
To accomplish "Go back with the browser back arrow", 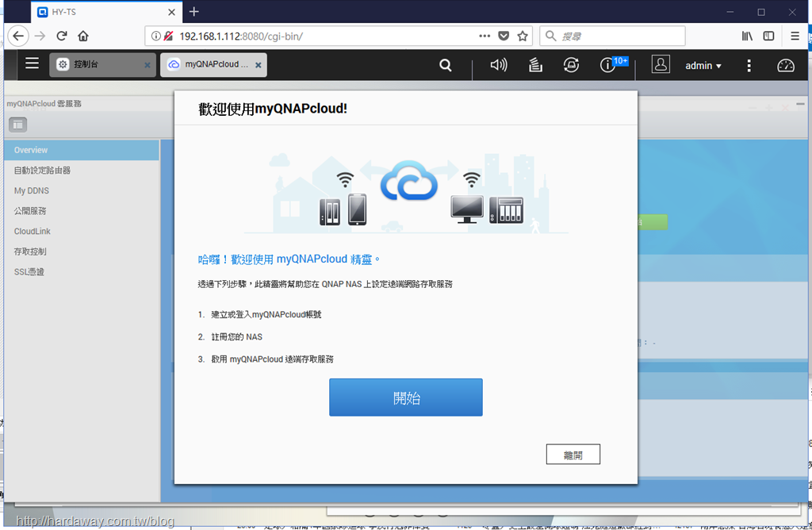I will click(18, 36).
